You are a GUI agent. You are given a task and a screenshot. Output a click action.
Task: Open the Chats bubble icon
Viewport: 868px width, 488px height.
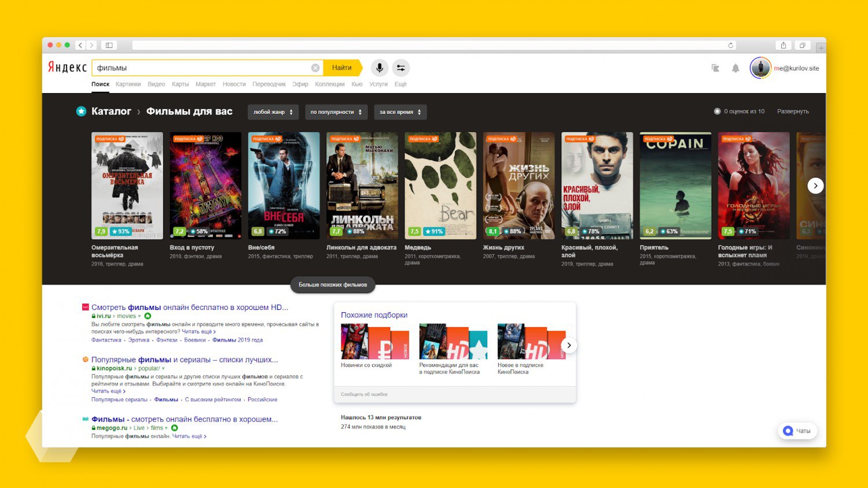[x=788, y=431]
